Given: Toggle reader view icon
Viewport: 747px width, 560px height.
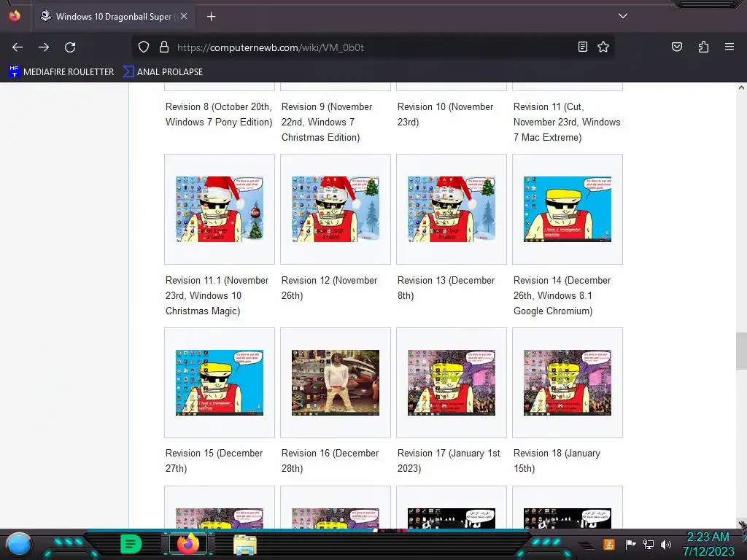Looking at the screenshot, I should 582,47.
